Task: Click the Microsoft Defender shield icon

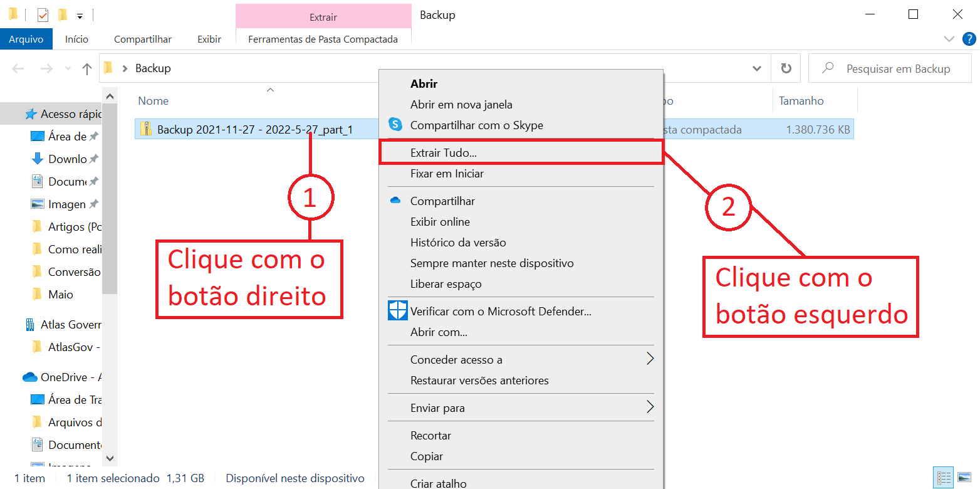Action: [x=397, y=310]
